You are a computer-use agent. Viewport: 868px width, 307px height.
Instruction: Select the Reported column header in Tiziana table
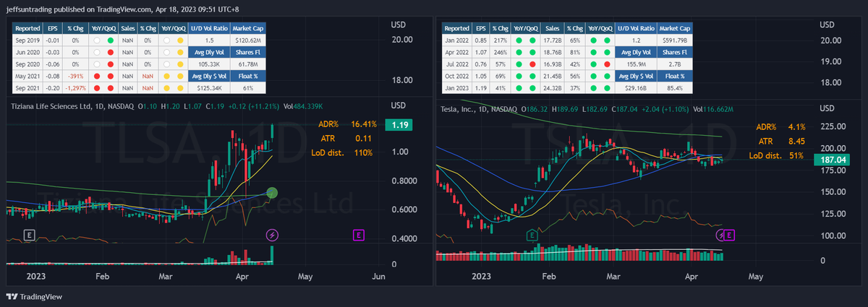27,27
